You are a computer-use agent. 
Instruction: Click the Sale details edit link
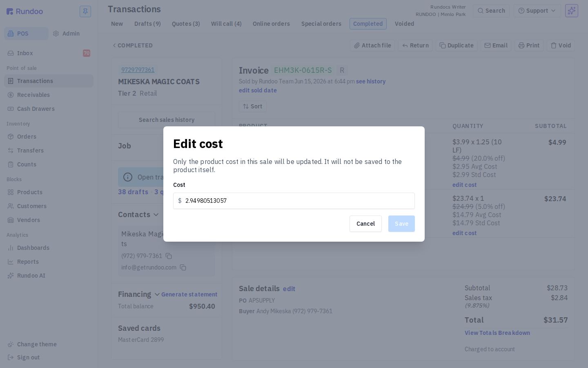tap(289, 289)
